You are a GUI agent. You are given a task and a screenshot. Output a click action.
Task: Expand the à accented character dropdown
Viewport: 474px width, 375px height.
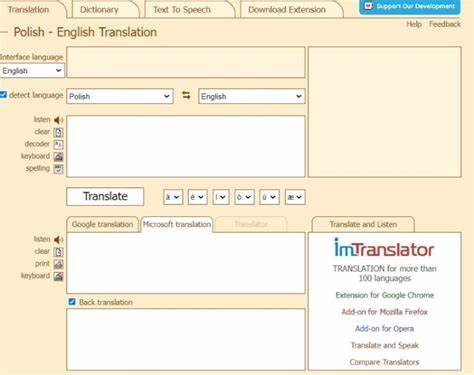pos(173,197)
